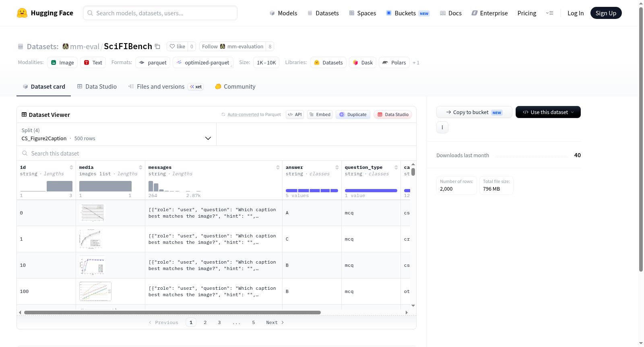Click the Next page button
The width and height of the screenshot is (644, 347).
(x=275, y=322)
